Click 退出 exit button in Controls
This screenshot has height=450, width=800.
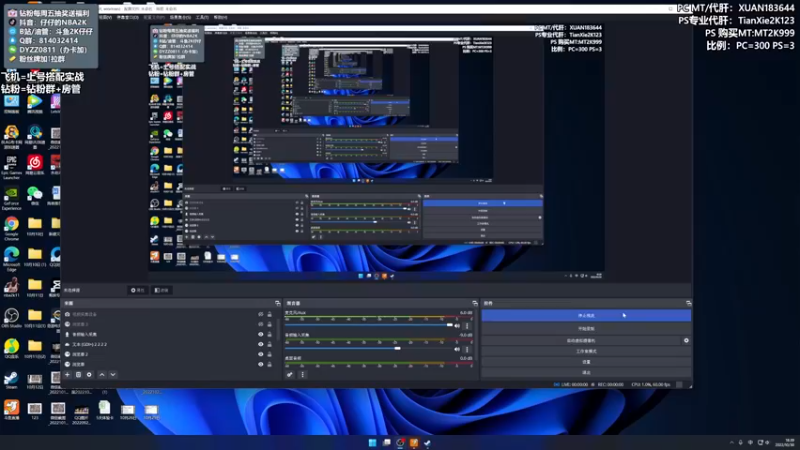[x=586, y=372]
